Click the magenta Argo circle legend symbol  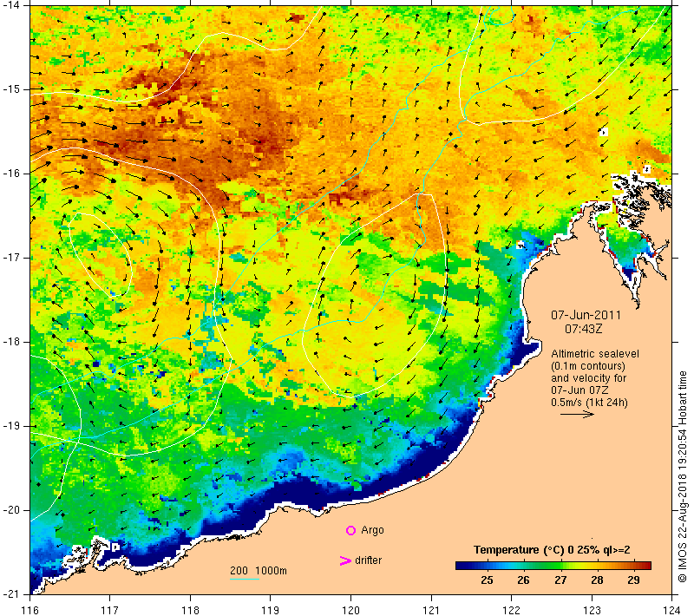pyautogui.click(x=350, y=530)
